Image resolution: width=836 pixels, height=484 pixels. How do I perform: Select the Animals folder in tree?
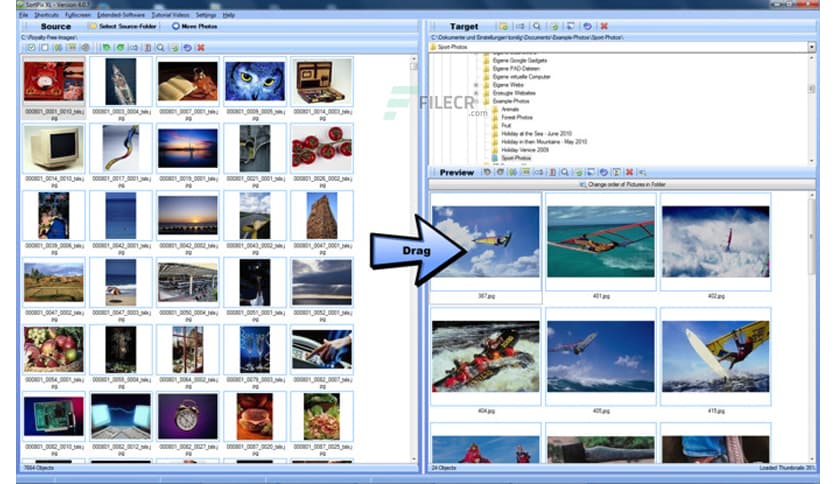pos(510,109)
